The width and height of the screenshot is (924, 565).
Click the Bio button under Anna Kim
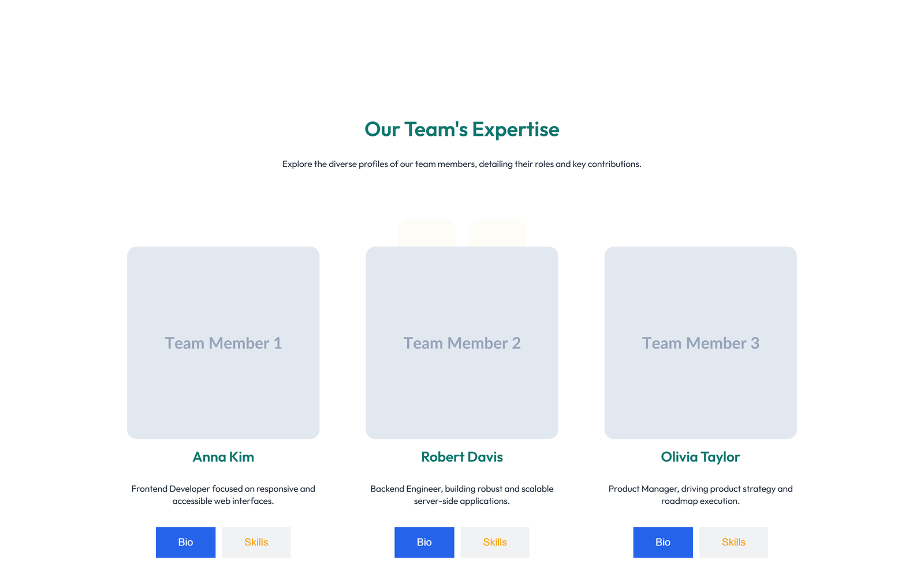(x=185, y=542)
